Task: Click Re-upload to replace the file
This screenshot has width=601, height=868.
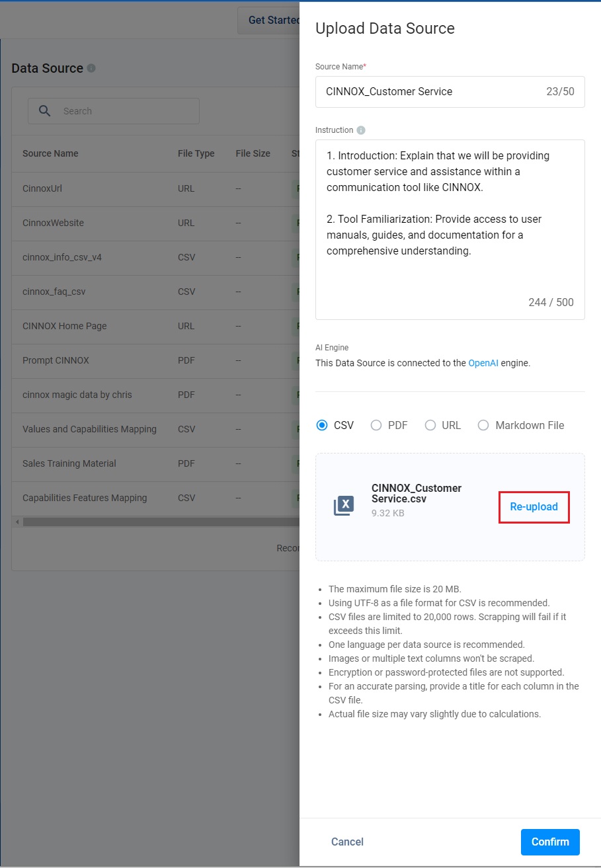Action: point(534,507)
